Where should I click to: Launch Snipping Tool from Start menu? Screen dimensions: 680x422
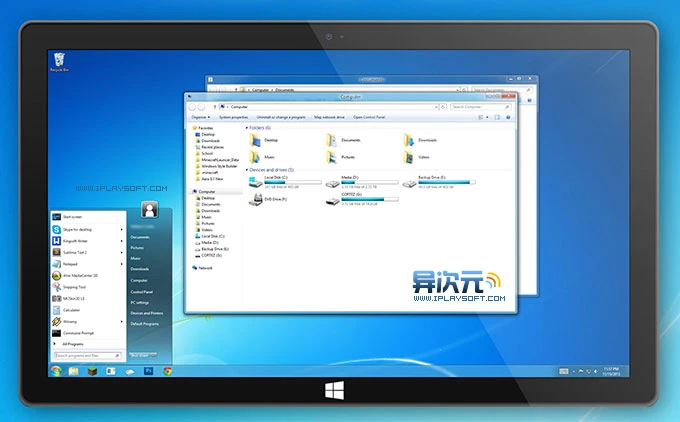[87, 287]
